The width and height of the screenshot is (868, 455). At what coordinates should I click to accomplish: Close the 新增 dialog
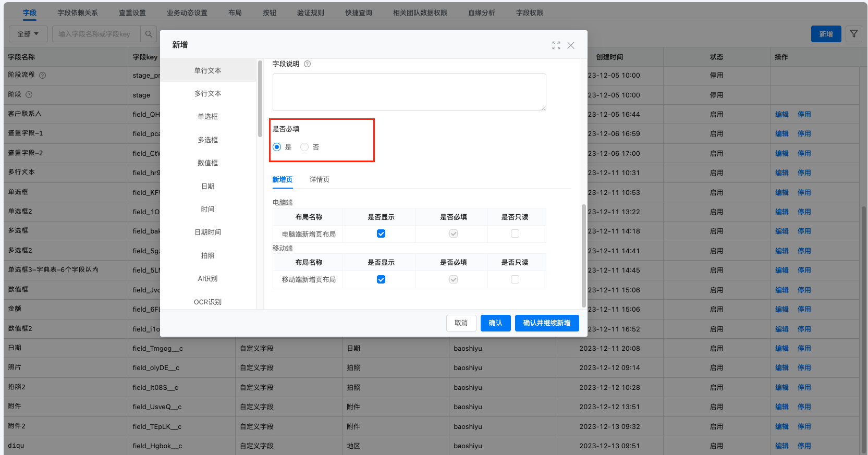[x=571, y=45]
